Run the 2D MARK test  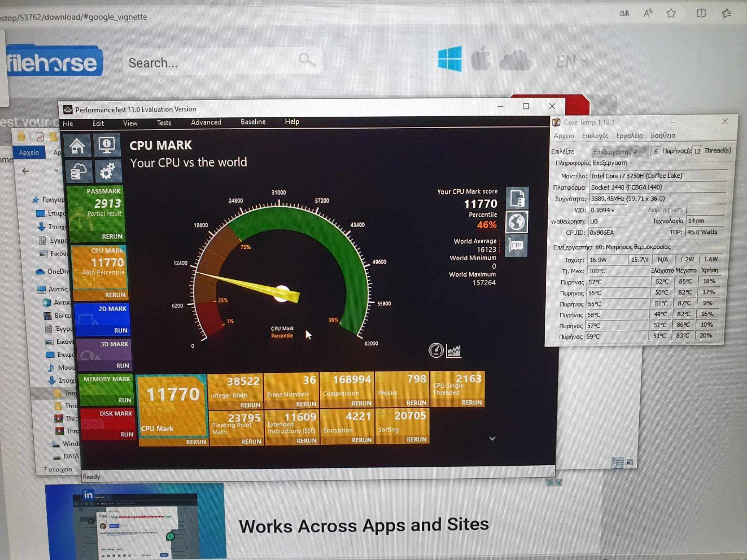pos(121,330)
